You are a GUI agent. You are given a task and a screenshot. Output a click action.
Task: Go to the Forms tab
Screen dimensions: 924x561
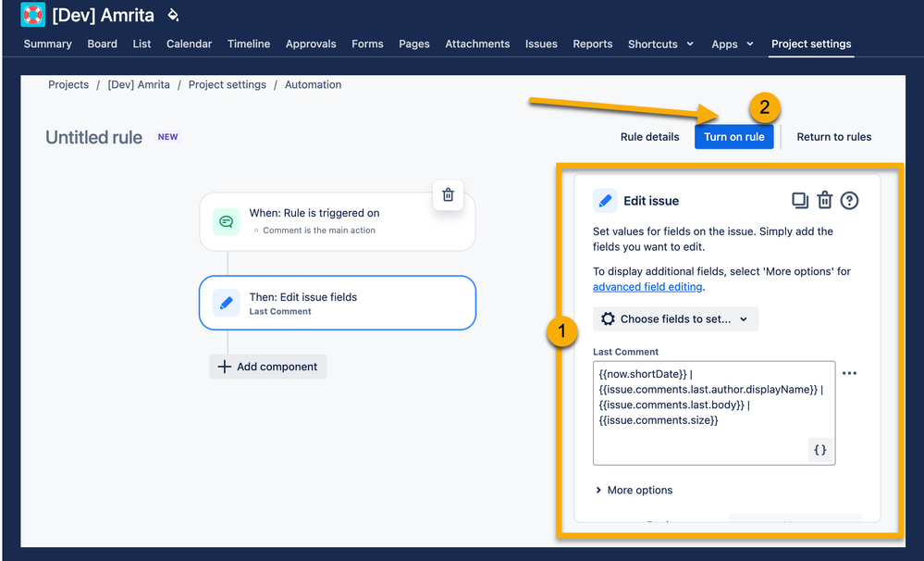pos(367,44)
